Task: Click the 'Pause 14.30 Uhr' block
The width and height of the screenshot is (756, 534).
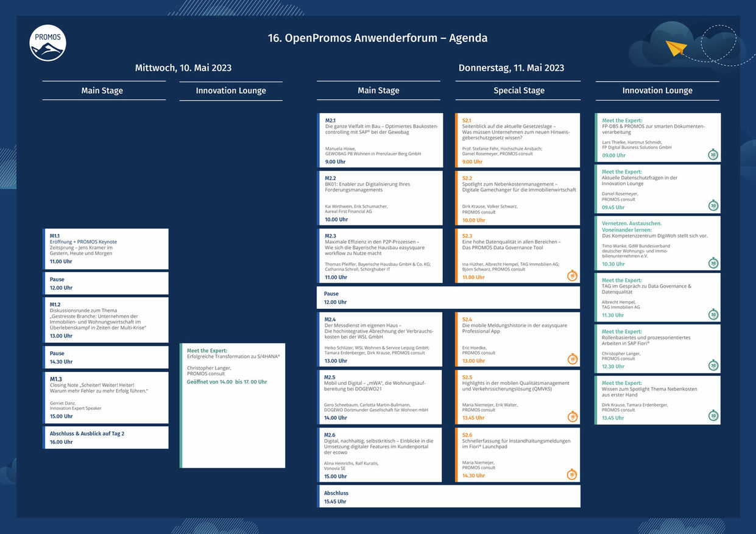Action: pos(105,357)
